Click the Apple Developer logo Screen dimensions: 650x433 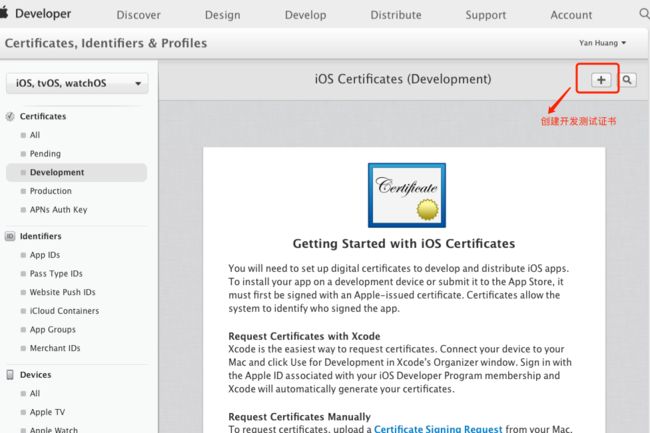[36, 14]
